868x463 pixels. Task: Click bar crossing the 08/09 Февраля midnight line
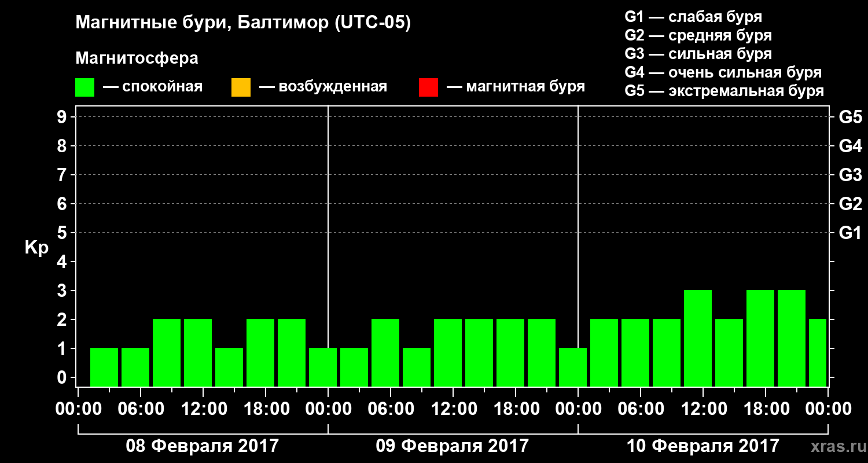(x=323, y=367)
